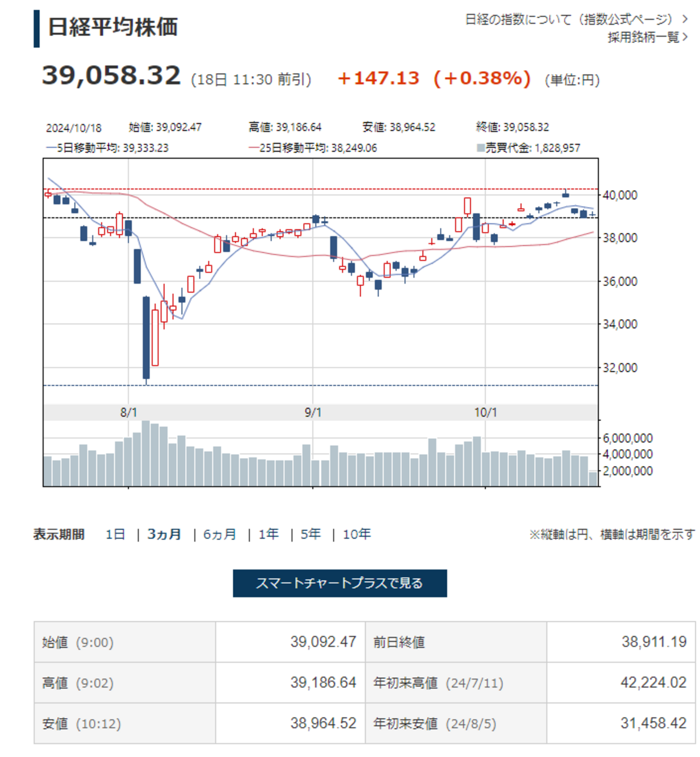Click the 25日移動平均 red legend line
This screenshot has width=700, height=757.
[x=254, y=148]
